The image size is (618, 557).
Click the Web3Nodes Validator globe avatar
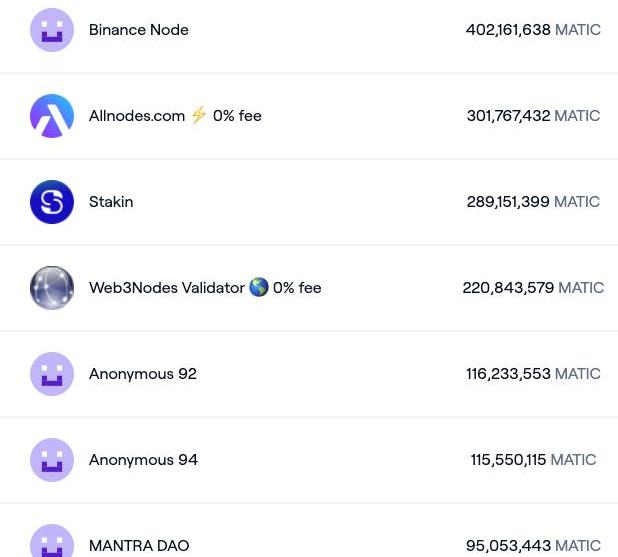click(x=52, y=288)
